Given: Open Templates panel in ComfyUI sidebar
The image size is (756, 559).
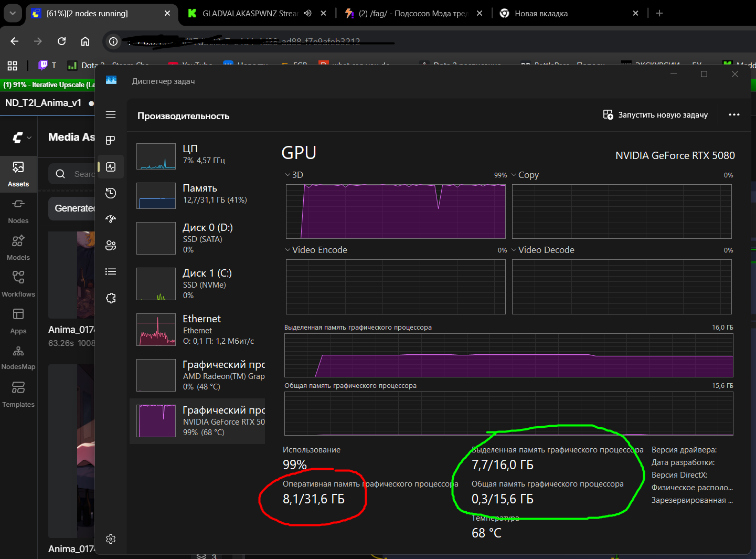Looking at the screenshot, I should click(18, 395).
